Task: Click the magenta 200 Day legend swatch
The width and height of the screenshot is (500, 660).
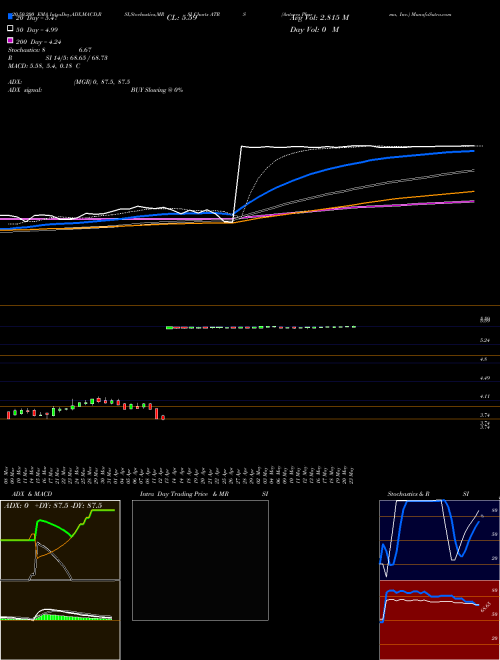Action: coord(11,40)
